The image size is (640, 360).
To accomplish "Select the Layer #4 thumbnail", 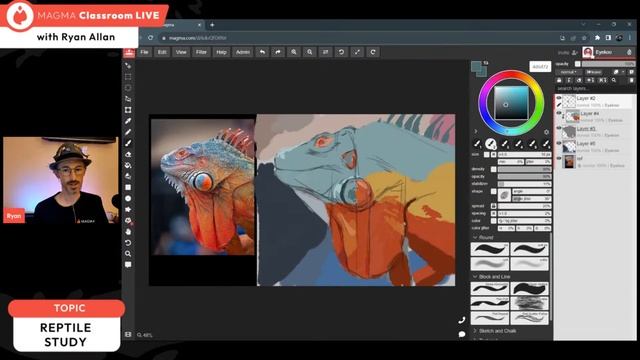I will click(573, 117).
